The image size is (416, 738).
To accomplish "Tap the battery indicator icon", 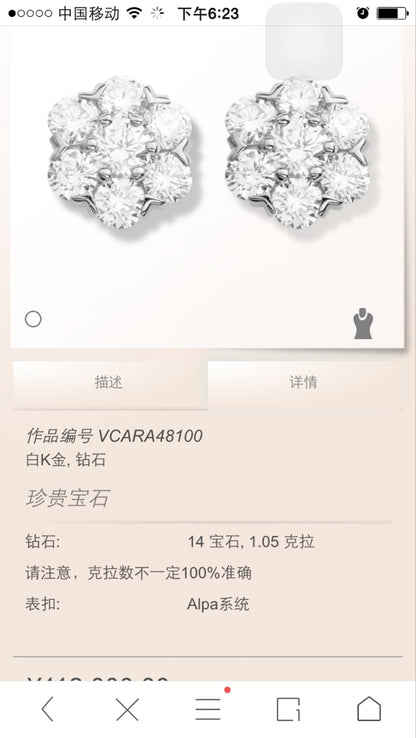I will click(x=392, y=13).
